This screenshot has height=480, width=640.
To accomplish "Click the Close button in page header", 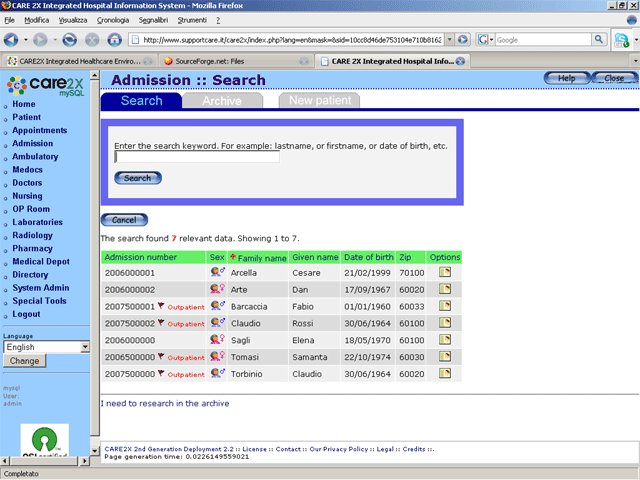I will [x=614, y=78].
